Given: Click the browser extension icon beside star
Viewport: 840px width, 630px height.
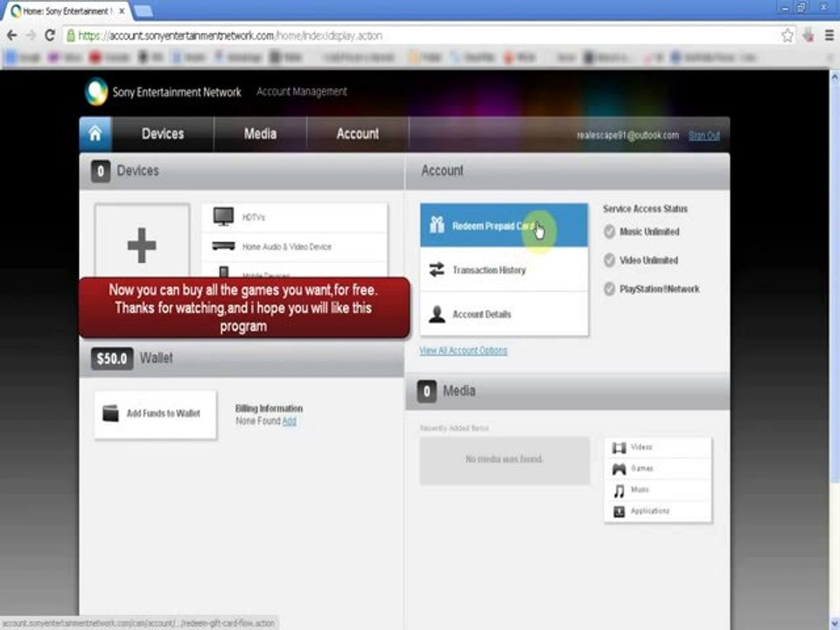Looking at the screenshot, I should tap(808, 35).
